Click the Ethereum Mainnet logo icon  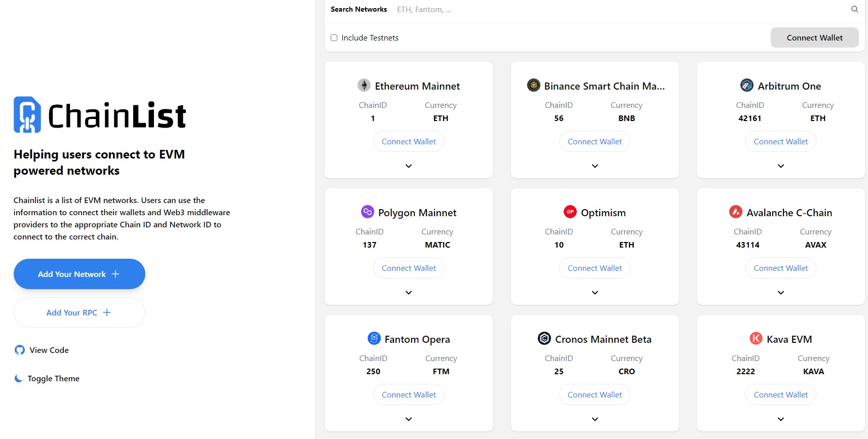point(364,85)
